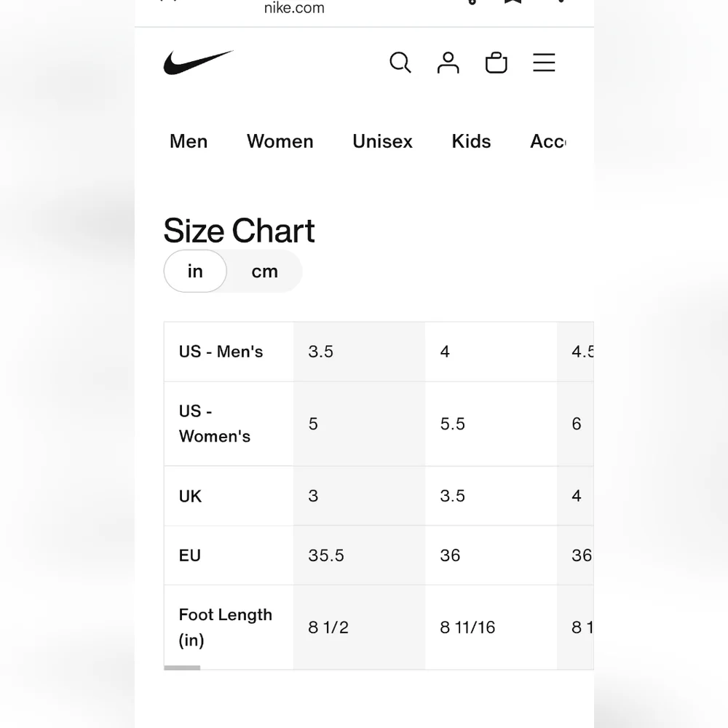The height and width of the screenshot is (728, 728).
Task: Click the nike.com address bar text
Action: point(294,8)
